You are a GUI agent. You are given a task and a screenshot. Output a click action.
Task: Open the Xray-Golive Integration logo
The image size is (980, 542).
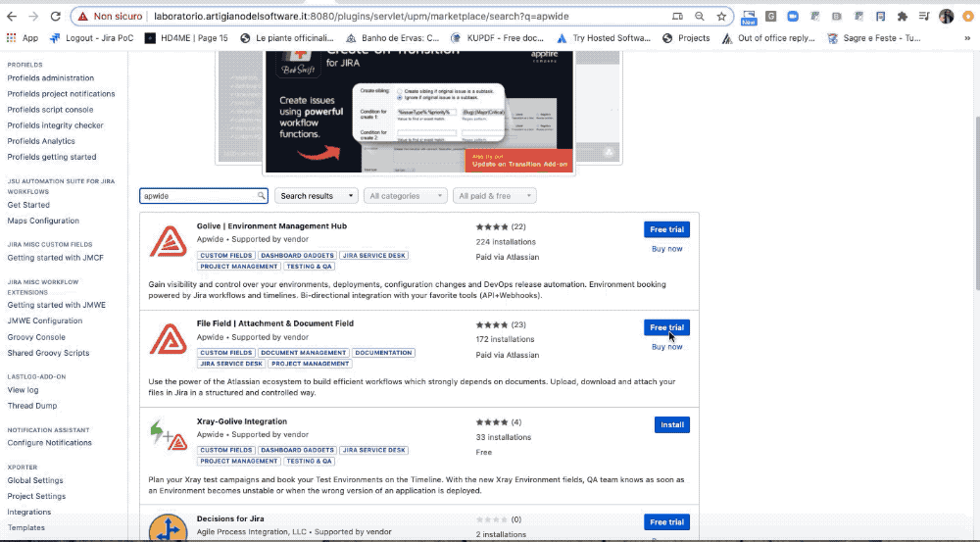[169, 436]
